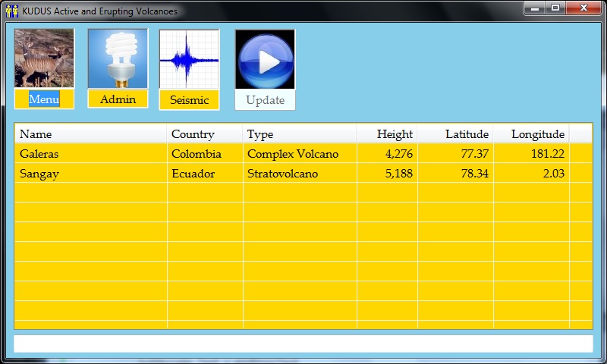Open Admin via the light bulb icon
The height and width of the screenshot is (364, 607).
coord(118,58)
